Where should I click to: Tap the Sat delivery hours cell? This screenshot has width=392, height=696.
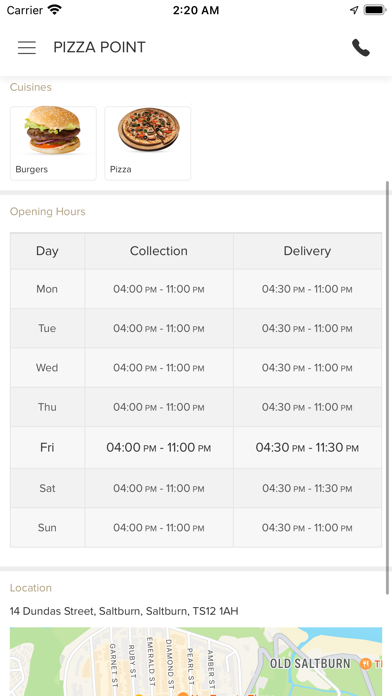(x=307, y=488)
